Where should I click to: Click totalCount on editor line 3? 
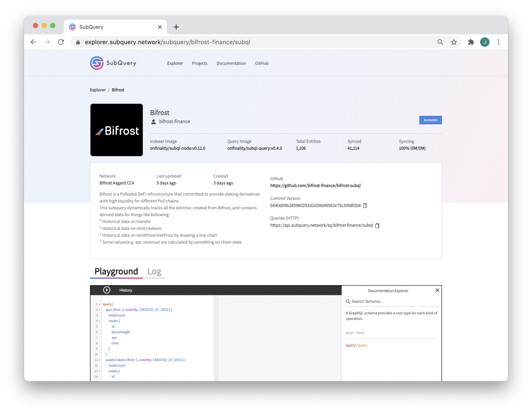117,316
